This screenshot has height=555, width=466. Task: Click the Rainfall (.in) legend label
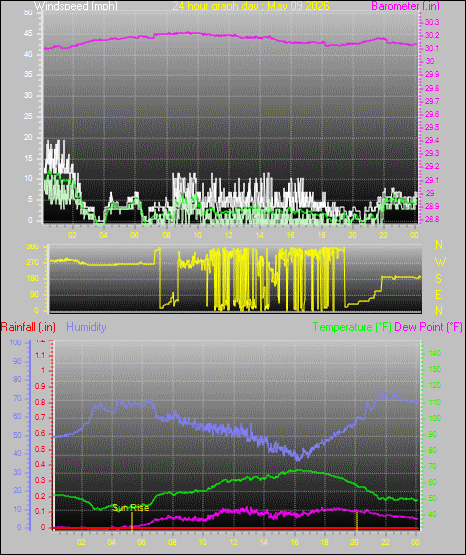point(28,327)
